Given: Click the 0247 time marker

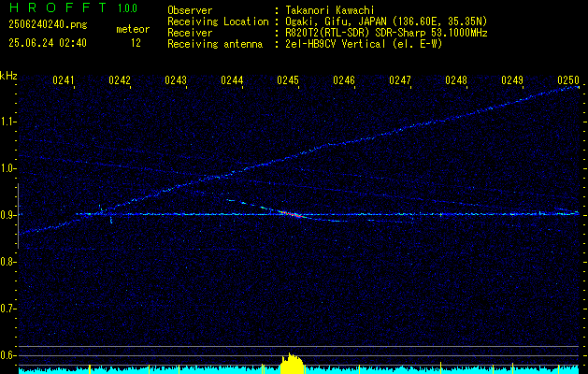Looking at the screenshot, I should tap(400, 80).
